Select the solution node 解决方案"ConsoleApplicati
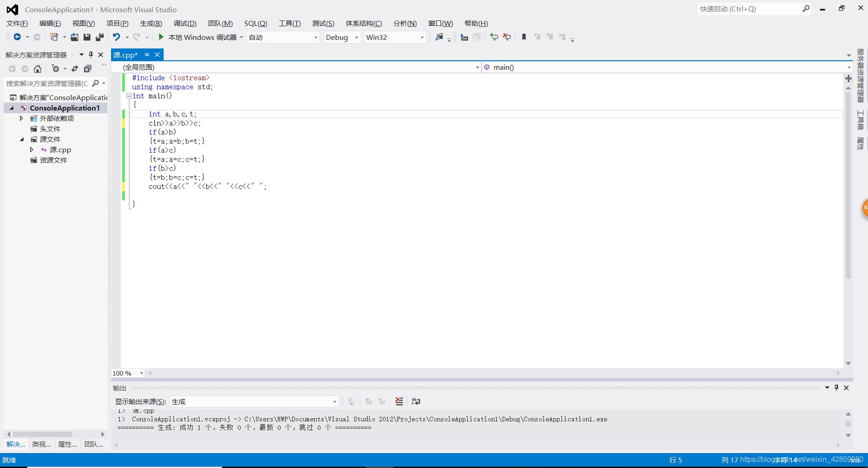The image size is (868, 468). pos(63,97)
